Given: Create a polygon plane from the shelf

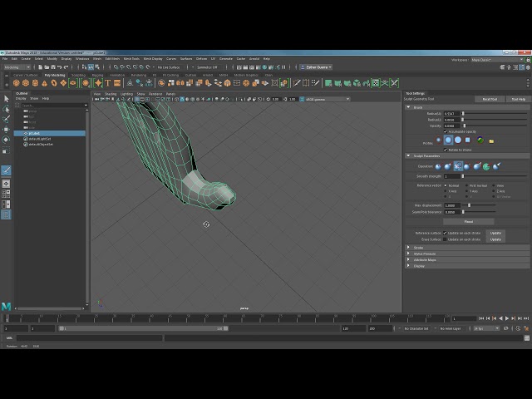Looking at the screenshot, I should point(63,83).
